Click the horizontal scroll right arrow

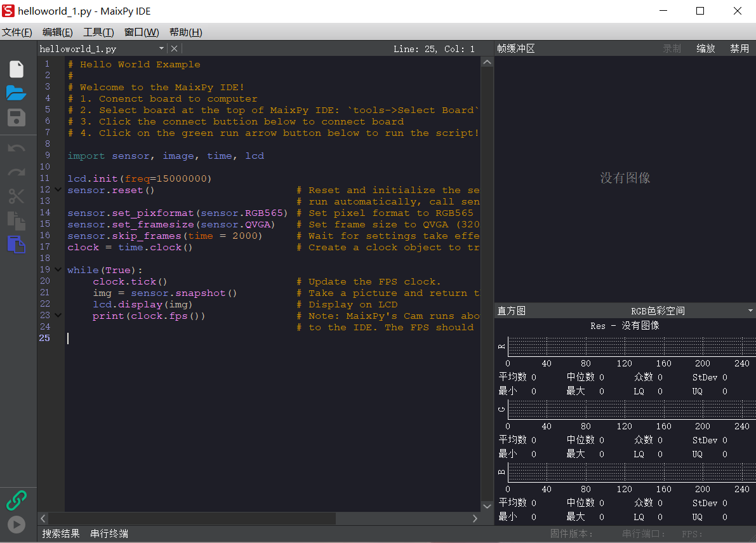475,518
